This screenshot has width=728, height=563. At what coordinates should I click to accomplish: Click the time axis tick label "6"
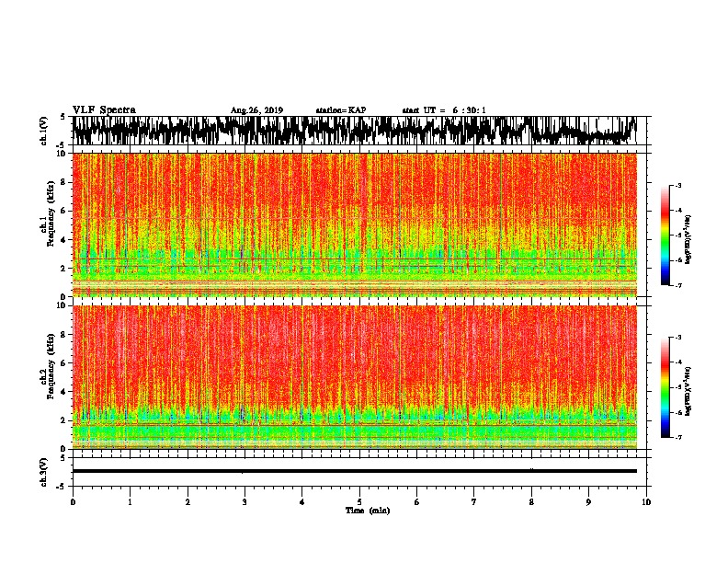(x=417, y=502)
